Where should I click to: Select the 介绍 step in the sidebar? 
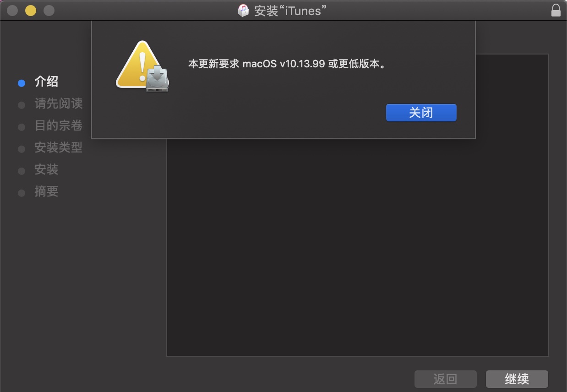pyautogui.click(x=46, y=82)
